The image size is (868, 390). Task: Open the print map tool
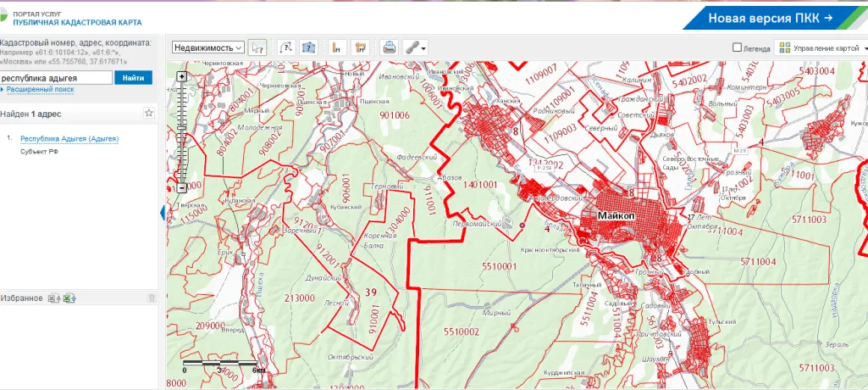click(390, 47)
